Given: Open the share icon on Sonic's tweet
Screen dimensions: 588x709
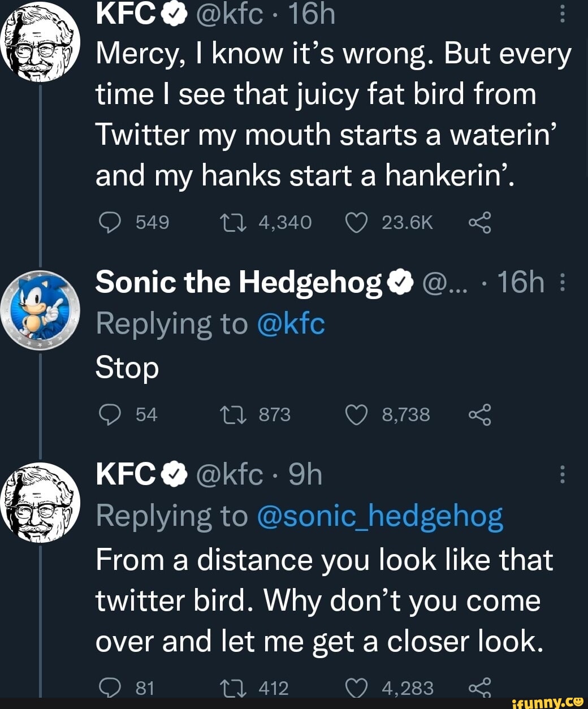Looking at the screenshot, I should (x=482, y=414).
